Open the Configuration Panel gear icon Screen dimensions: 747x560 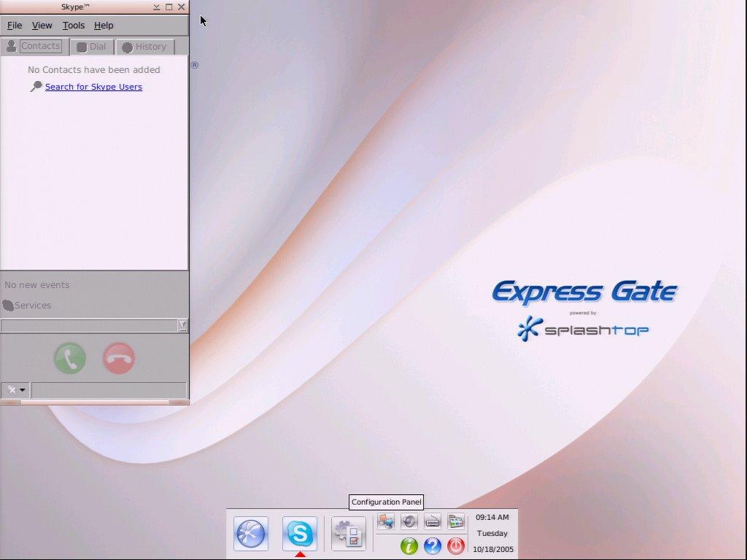(x=348, y=534)
